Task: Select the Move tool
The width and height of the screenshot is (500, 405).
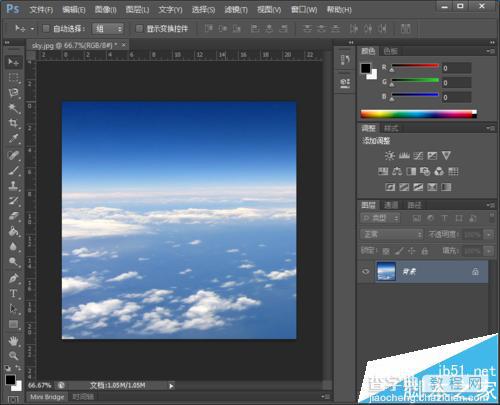Action: [14, 62]
